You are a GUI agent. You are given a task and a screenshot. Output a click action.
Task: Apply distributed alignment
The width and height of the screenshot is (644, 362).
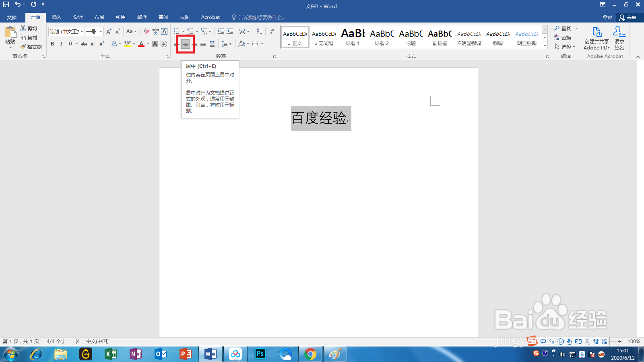(212, 44)
